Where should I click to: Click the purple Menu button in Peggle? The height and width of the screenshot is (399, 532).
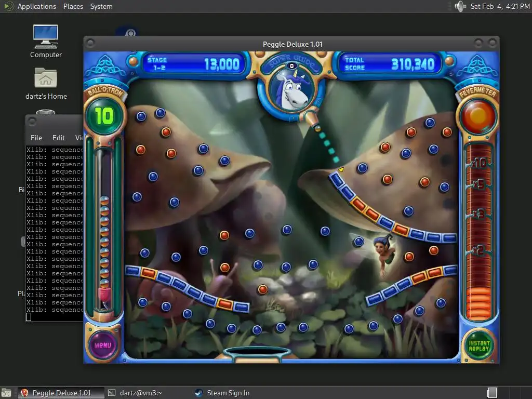[x=103, y=345]
